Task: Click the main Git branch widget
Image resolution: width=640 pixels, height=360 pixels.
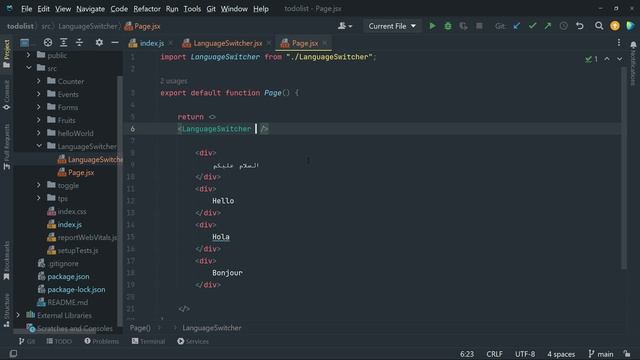Action: pyautogui.click(x=601, y=354)
